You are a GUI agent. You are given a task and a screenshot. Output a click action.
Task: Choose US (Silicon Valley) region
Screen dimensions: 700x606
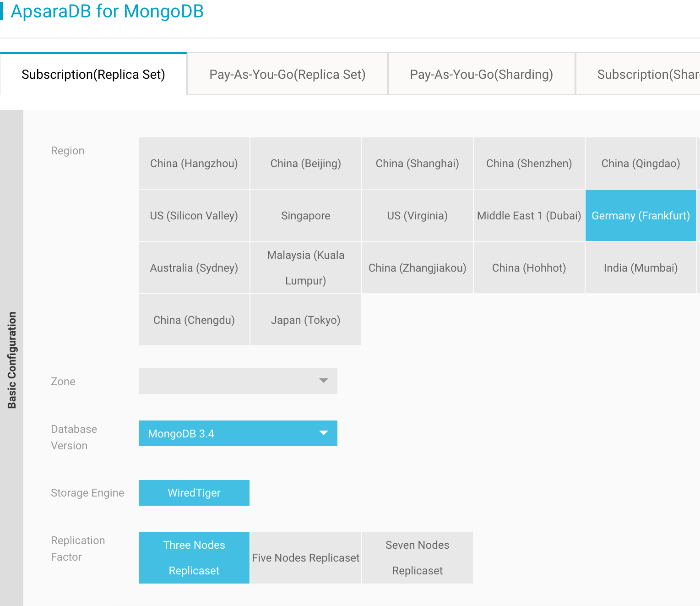[194, 216]
